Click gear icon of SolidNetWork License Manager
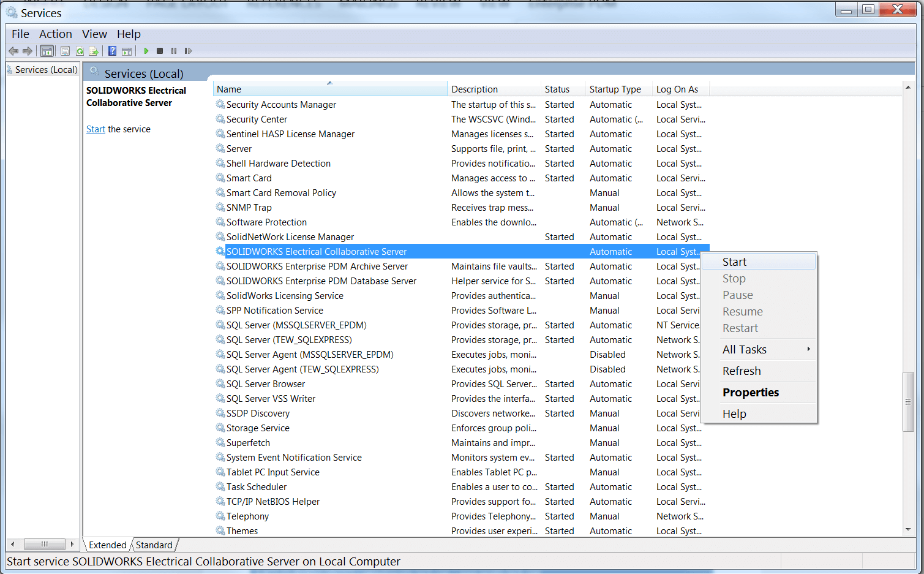This screenshot has height=574, width=924. pos(220,236)
